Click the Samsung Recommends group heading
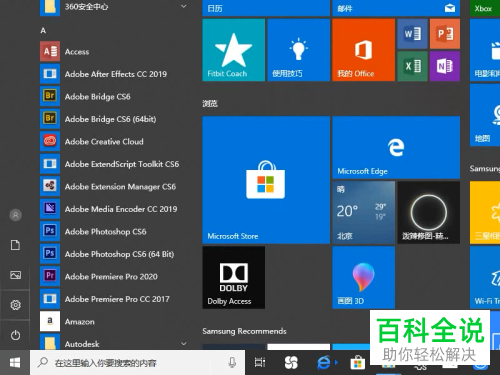 244,331
